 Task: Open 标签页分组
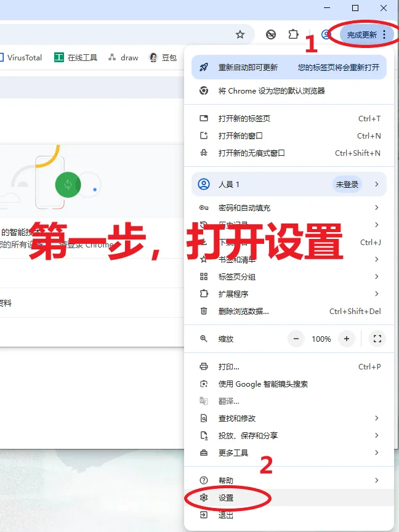point(289,276)
